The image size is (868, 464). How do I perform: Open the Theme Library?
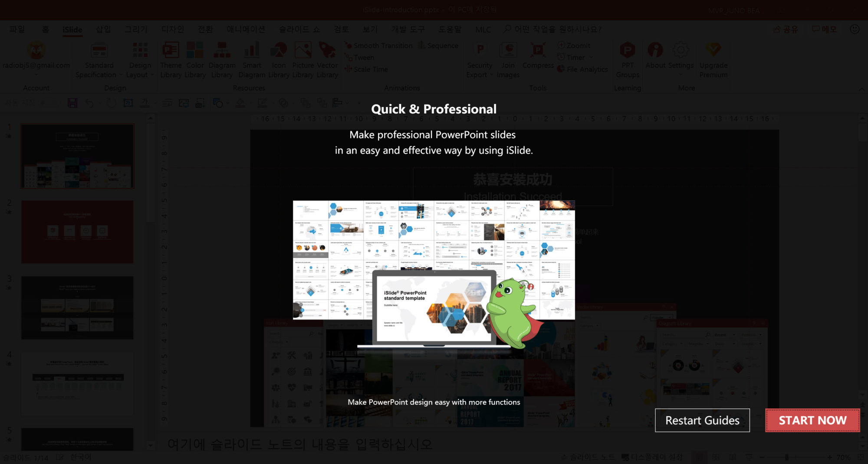tap(171, 59)
